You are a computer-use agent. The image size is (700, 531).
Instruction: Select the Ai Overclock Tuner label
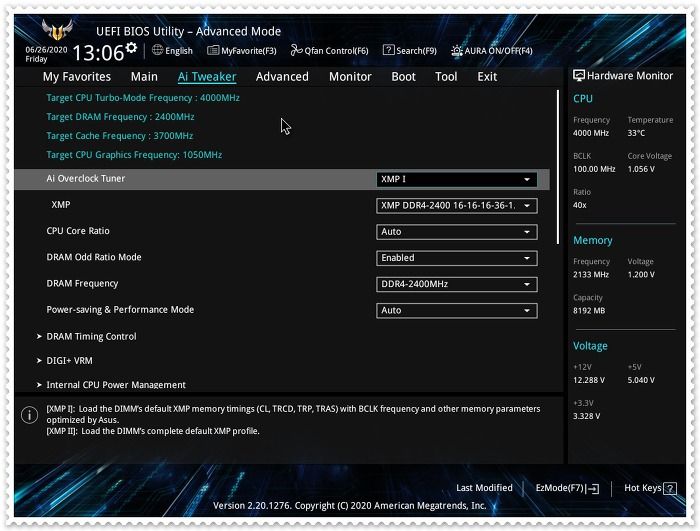click(x=86, y=178)
